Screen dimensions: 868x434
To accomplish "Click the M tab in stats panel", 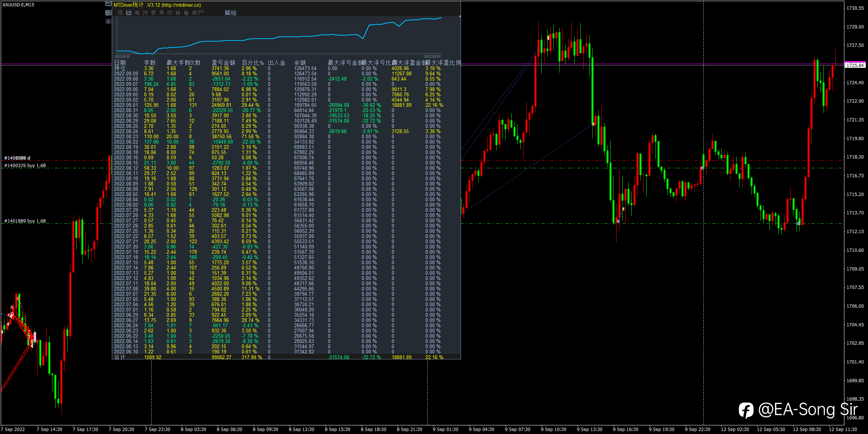I will (x=178, y=13).
